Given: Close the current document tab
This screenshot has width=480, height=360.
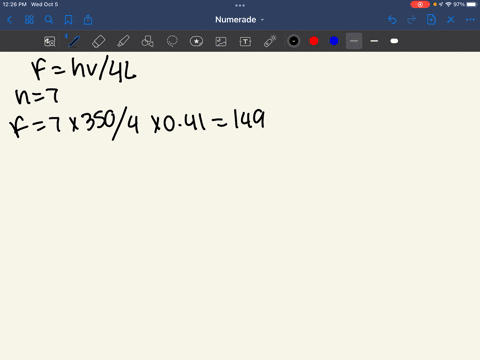Looking at the screenshot, I should point(451,20).
